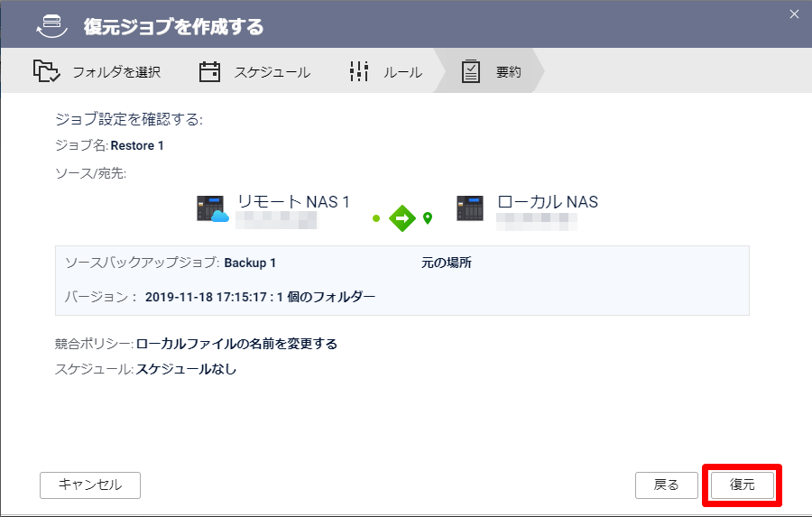Select the 要約 step tab
Viewport: 812px width, 517px height.
click(x=489, y=71)
